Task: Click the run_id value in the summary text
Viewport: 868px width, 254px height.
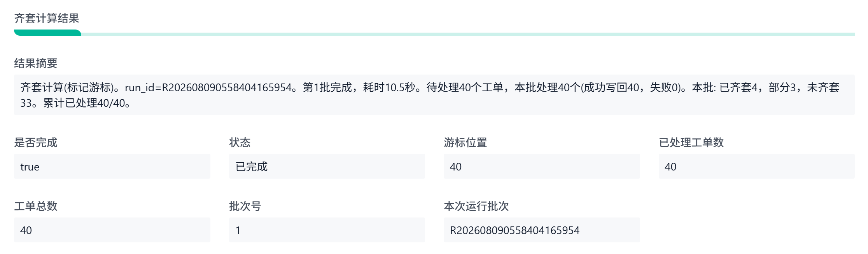Action: 227,87
